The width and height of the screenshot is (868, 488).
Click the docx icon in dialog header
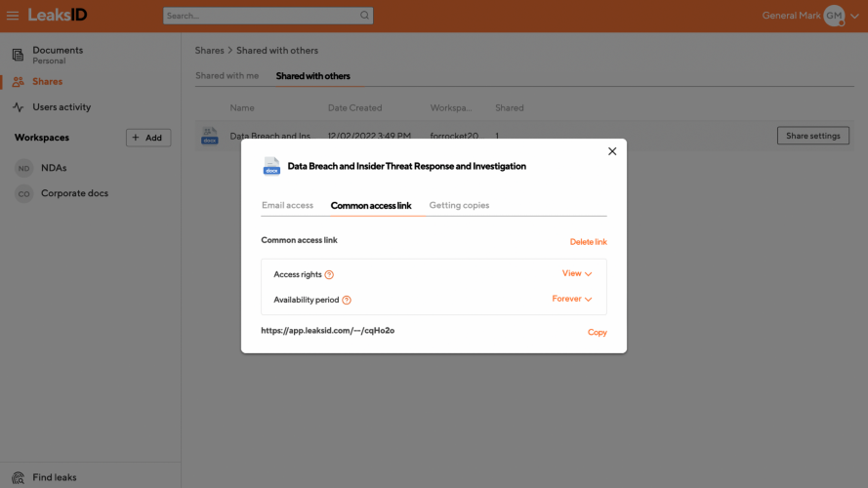tap(271, 166)
